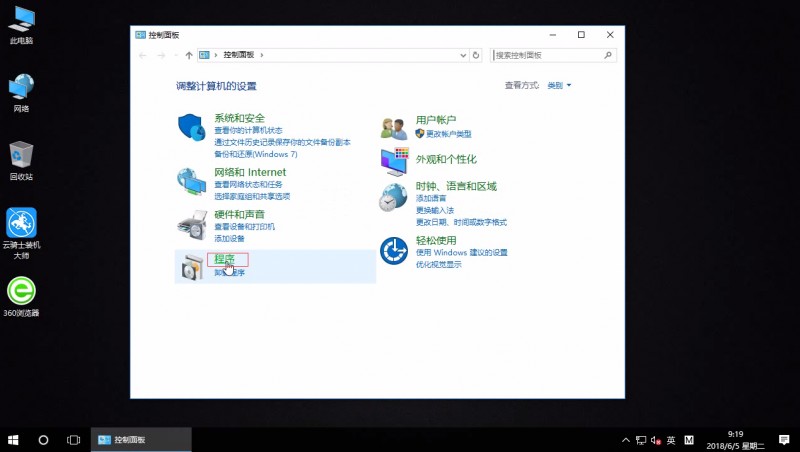Expand chevron after 控制面板 in breadcrumb
This screenshot has height=452, width=800.
(x=262, y=55)
